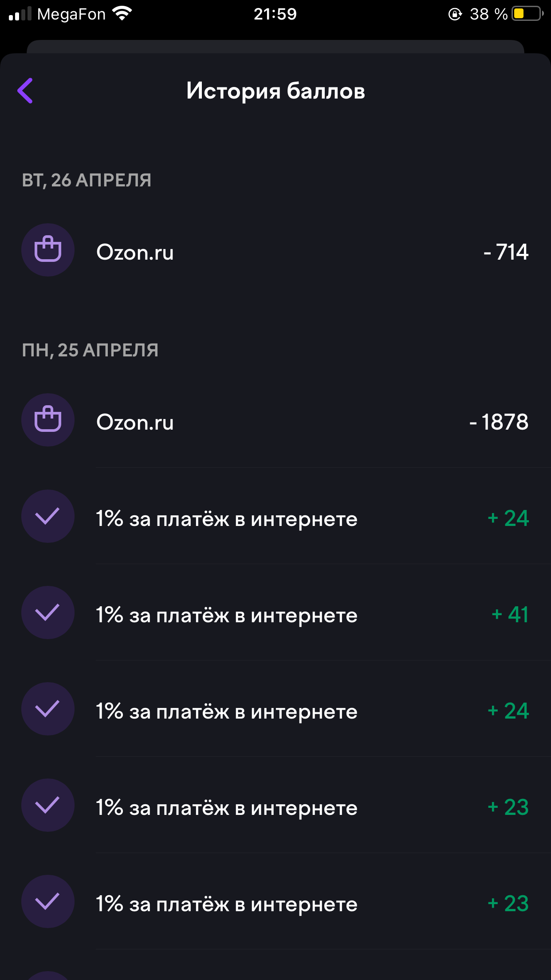Select the -1878 points amount

[499, 422]
